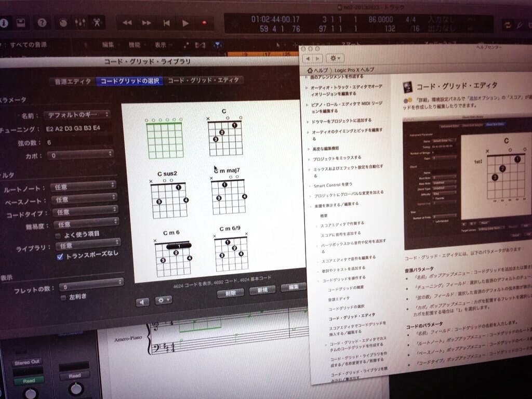Viewport: 532px width, 399px height.
Task: Toggle the cycle mode icon in control bar
Action: (x=508, y=25)
